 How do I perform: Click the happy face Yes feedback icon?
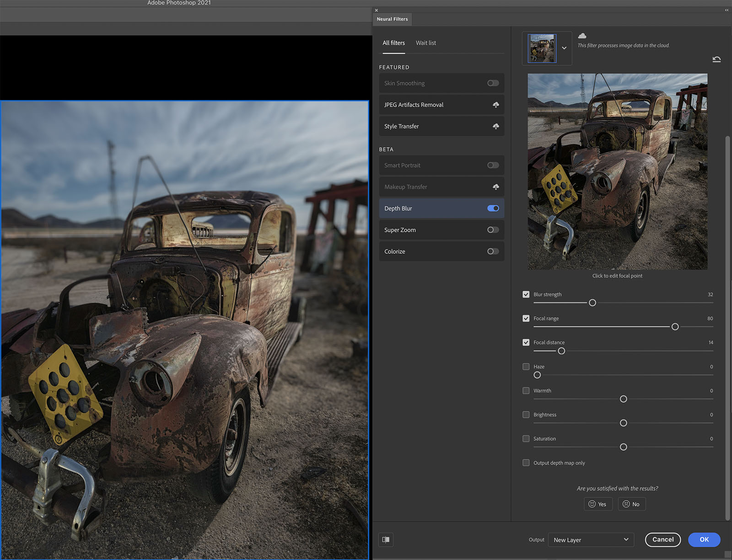(x=592, y=504)
